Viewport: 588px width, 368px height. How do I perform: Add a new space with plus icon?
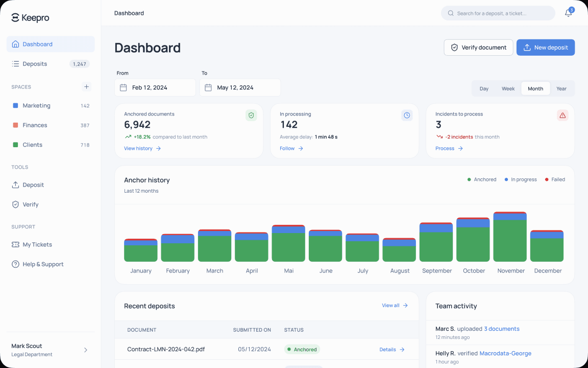pyautogui.click(x=86, y=87)
